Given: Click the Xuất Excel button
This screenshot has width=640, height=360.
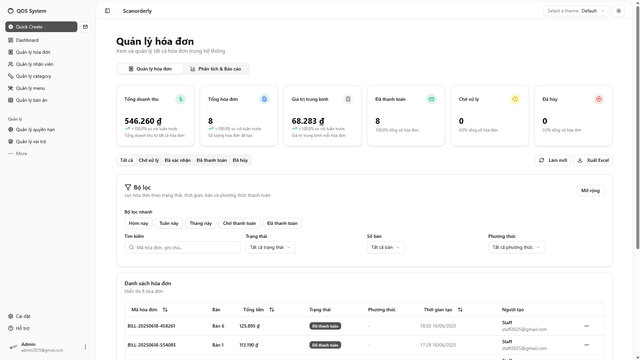Looking at the screenshot, I should 593,160.
